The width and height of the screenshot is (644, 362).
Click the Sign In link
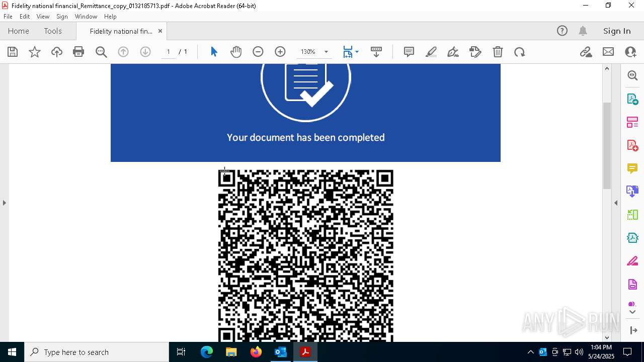click(x=617, y=31)
